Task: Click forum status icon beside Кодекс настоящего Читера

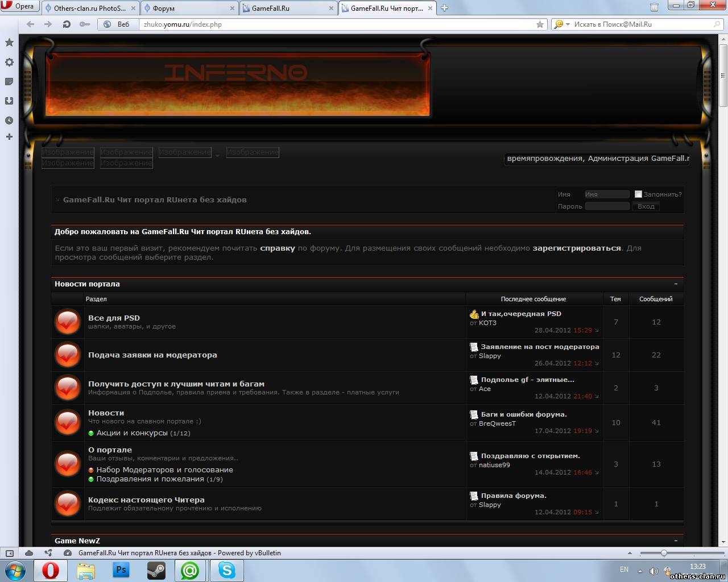Action: (x=68, y=504)
